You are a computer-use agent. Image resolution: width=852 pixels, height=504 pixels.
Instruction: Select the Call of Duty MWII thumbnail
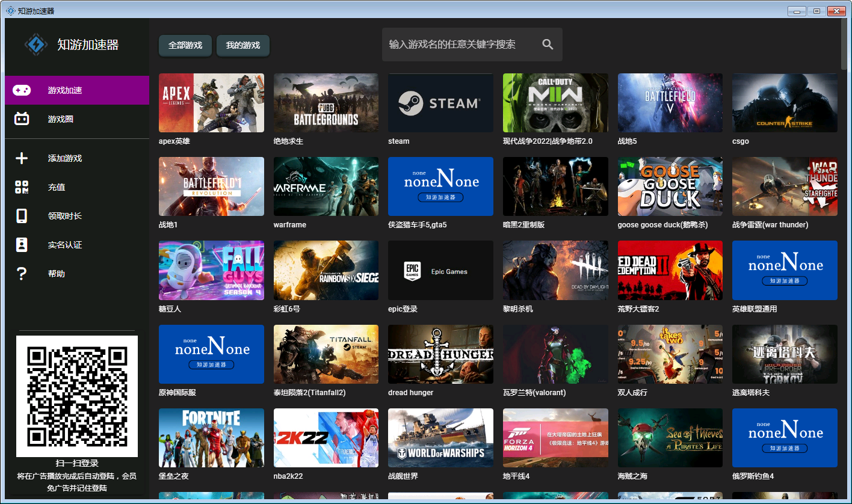(x=555, y=103)
